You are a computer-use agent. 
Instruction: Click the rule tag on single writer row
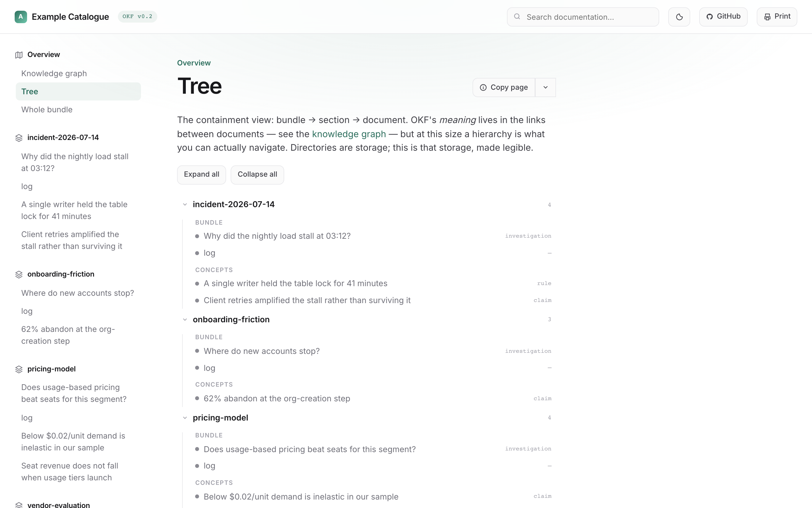click(544, 283)
